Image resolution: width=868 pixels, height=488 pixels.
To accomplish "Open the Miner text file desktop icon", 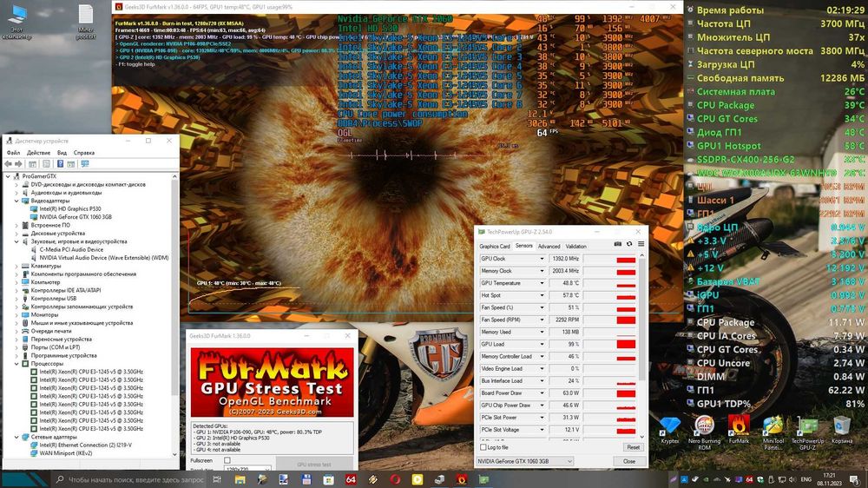I will pyautogui.click(x=86, y=23).
